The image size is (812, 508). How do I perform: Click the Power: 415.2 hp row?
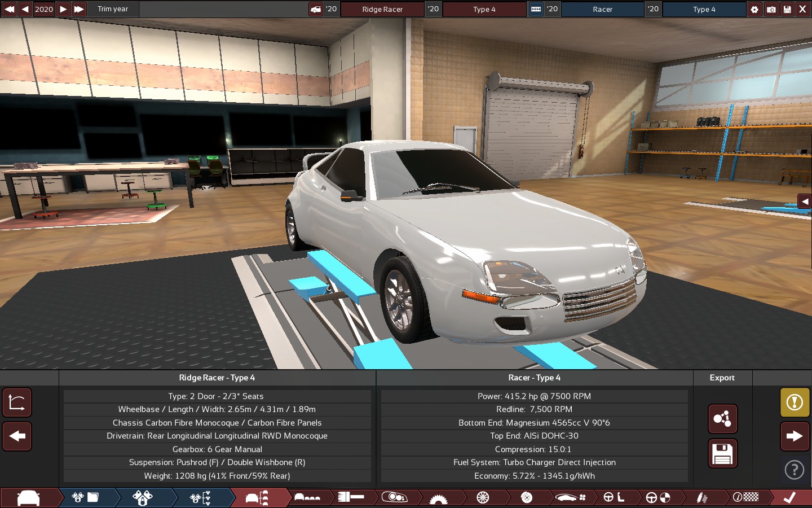[x=534, y=396]
